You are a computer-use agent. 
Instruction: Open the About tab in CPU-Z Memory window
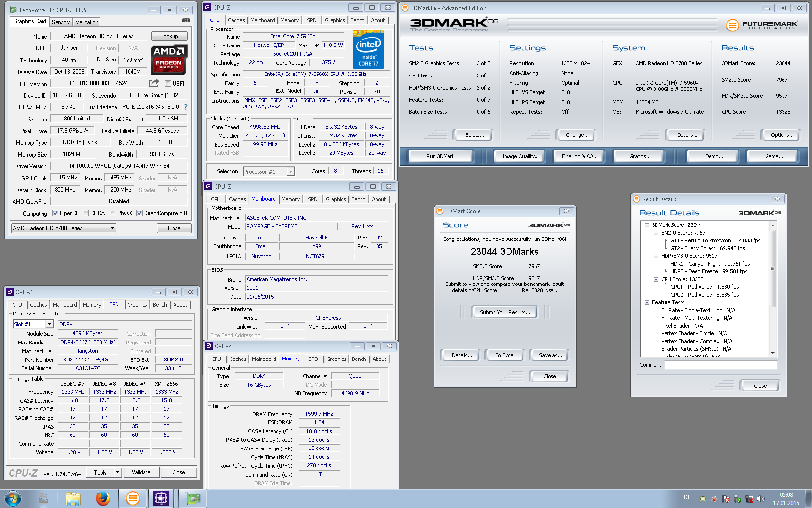[379, 359]
